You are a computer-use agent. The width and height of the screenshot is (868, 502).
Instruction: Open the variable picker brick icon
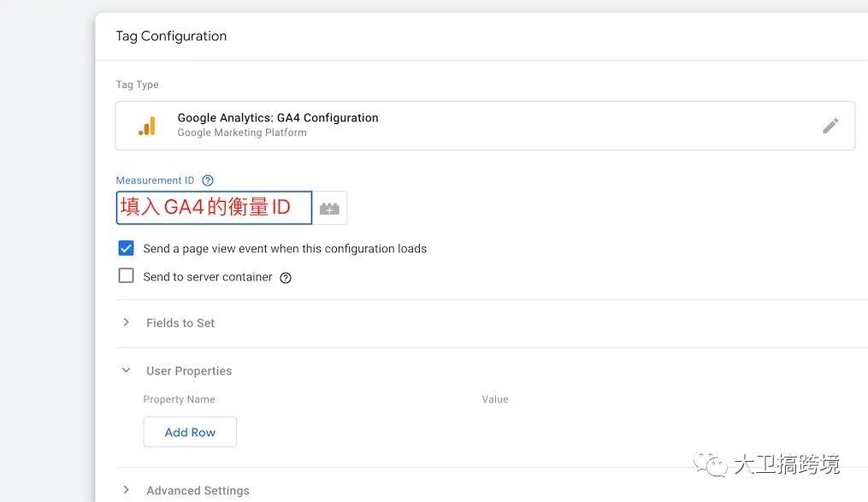pyautogui.click(x=329, y=208)
